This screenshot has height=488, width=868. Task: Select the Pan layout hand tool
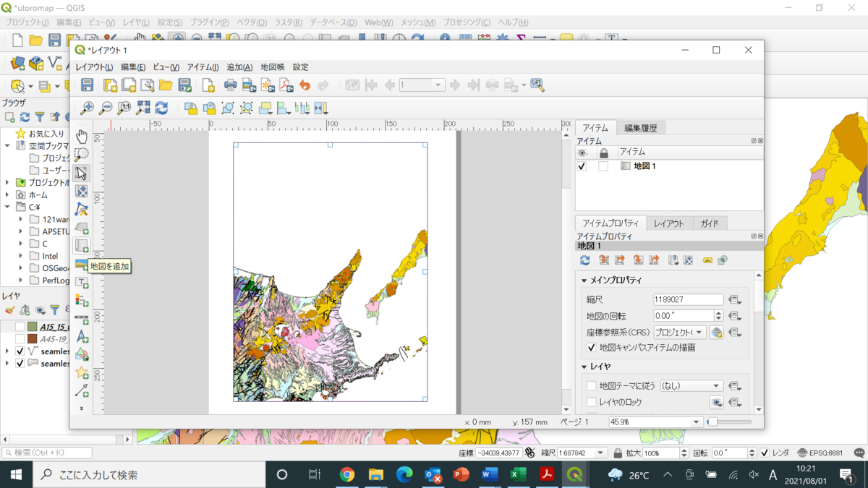(x=82, y=136)
